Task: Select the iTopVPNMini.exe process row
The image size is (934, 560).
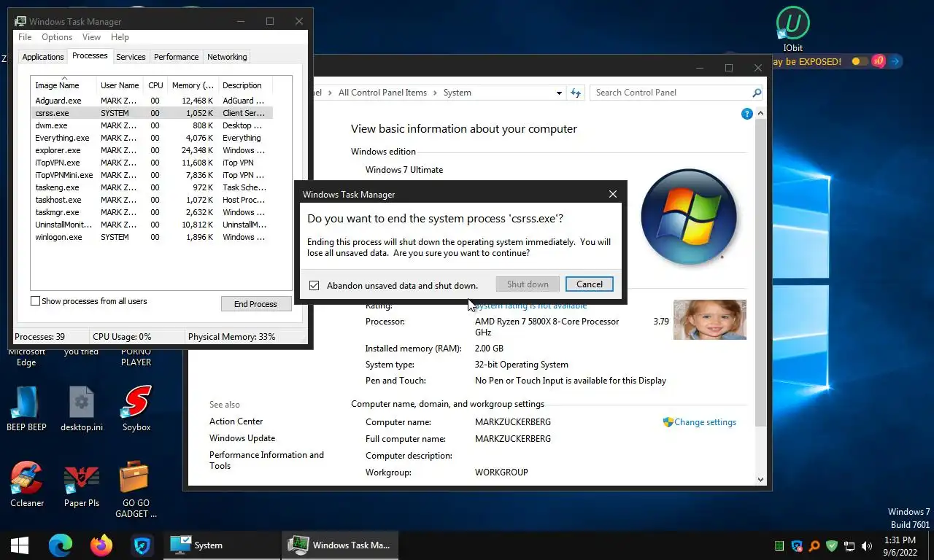Action: pyautogui.click(x=152, y=175)
